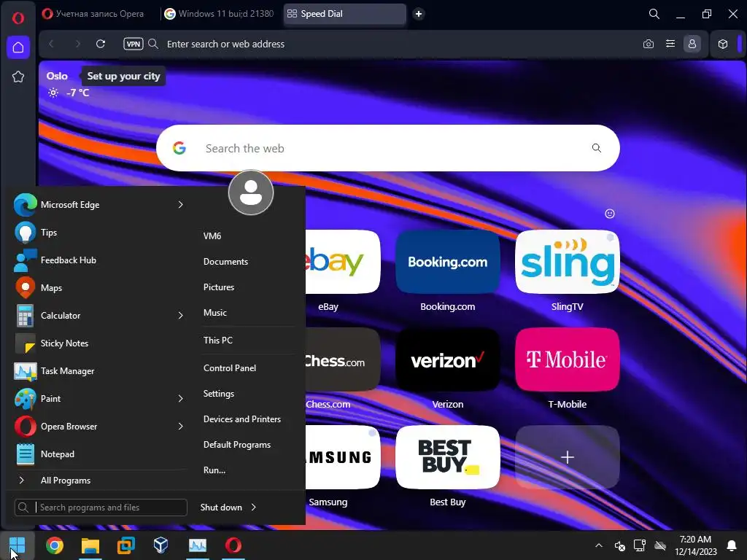Open a new tab with plus button
The height and width of the screenshot is (560, 747).
(419, 14)
